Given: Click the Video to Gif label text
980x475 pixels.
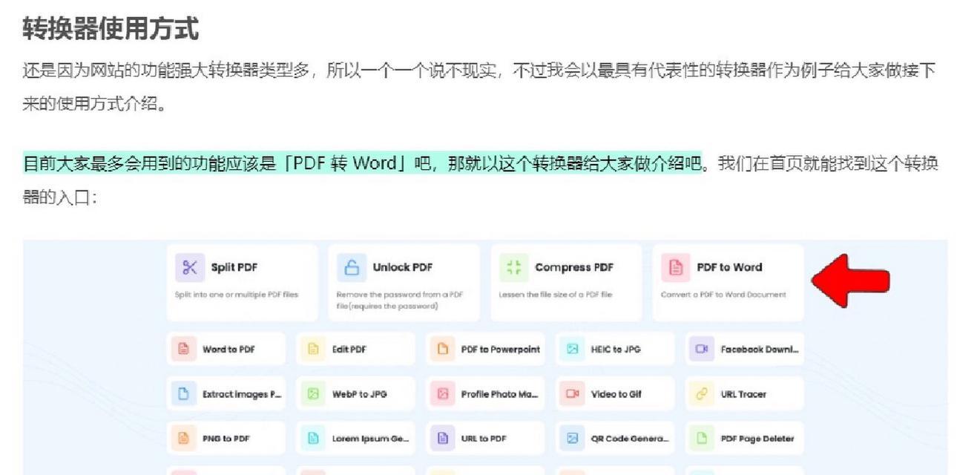Looking at the screenshot, I should pos(616,394).
